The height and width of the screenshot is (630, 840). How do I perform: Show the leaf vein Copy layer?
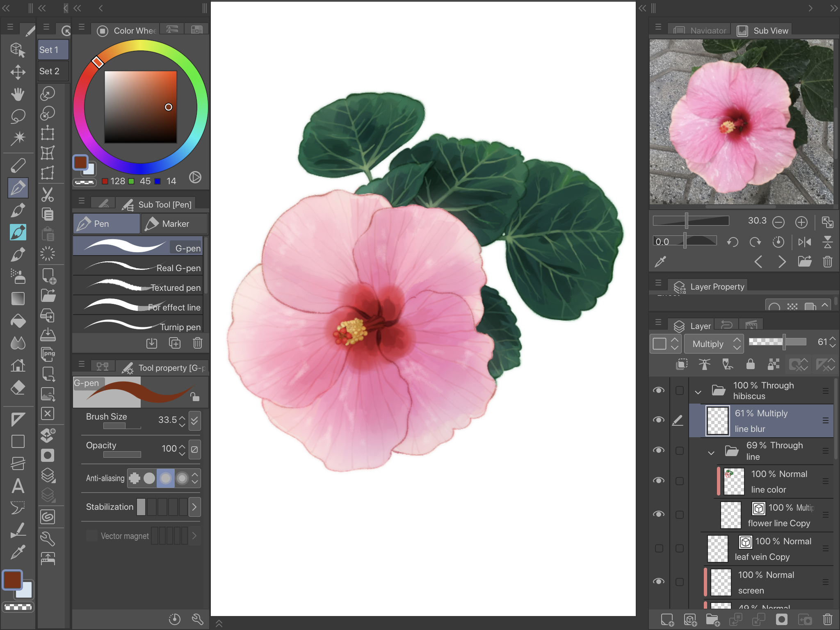point(659,548)
